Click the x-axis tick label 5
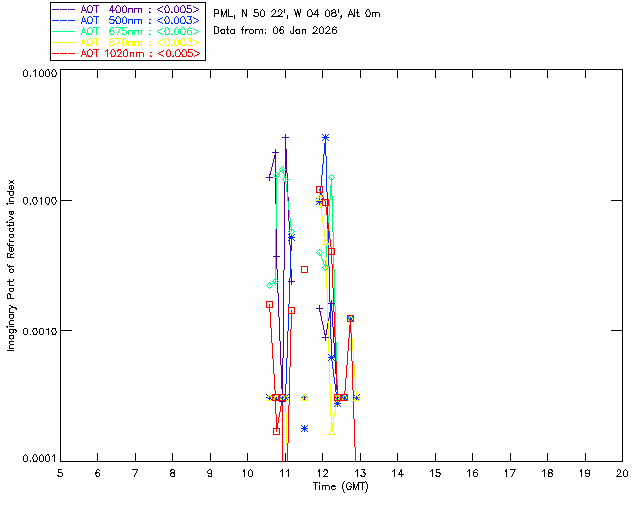Image resolution: width=640 pixels, height=512 pixels. pos(60,473)
